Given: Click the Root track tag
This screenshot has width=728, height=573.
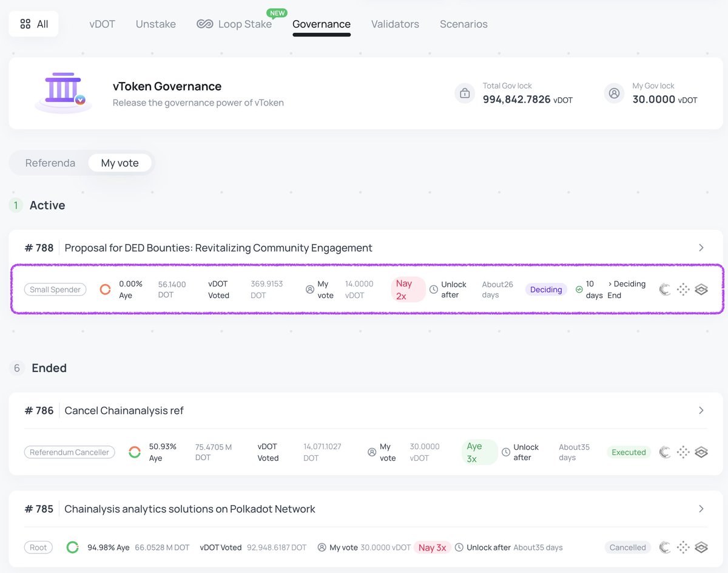Looking at the screenshot, I should point(38,548).
